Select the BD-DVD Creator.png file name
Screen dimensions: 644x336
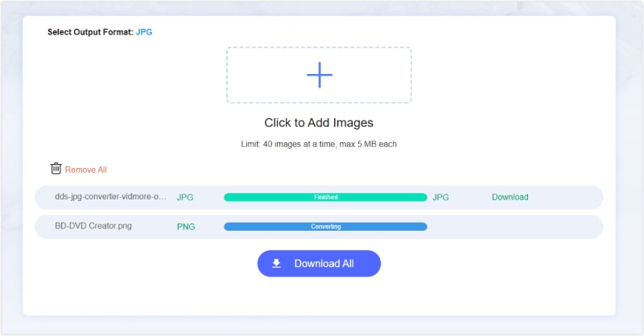pos(93,226)
